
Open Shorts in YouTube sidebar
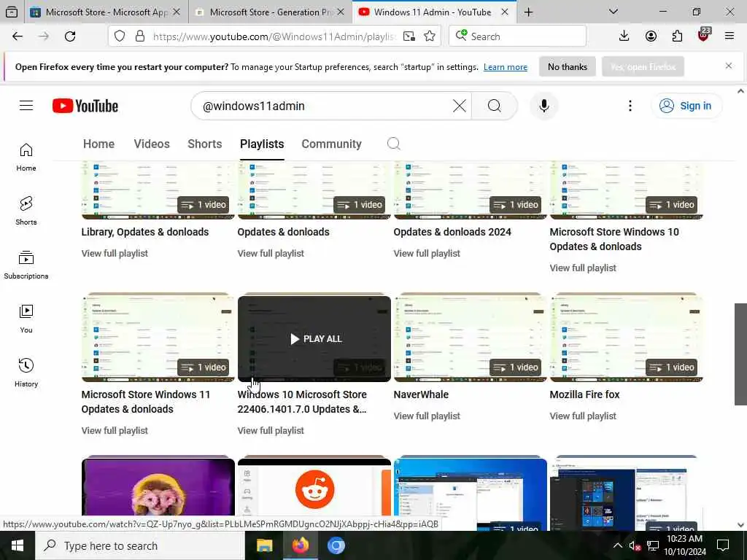pyautogui.click(x=26, y=211)
